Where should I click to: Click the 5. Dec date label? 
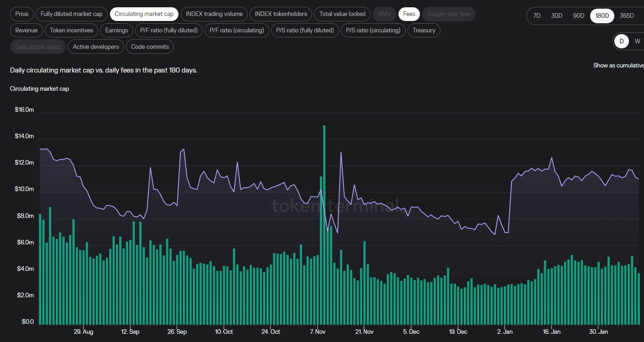coord(411,332)
